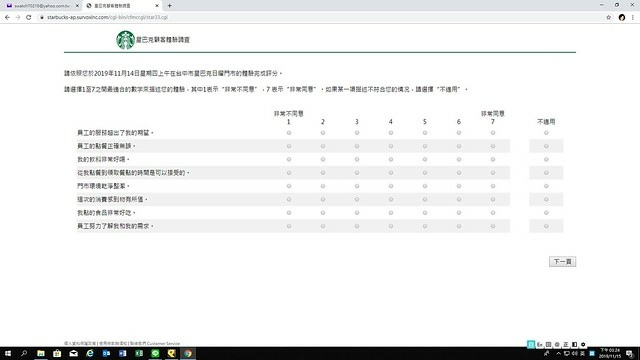This screenshot has width=640, height=360.
Task: Open File Explorer from the taskbar
Action: [x=41, y=353]
